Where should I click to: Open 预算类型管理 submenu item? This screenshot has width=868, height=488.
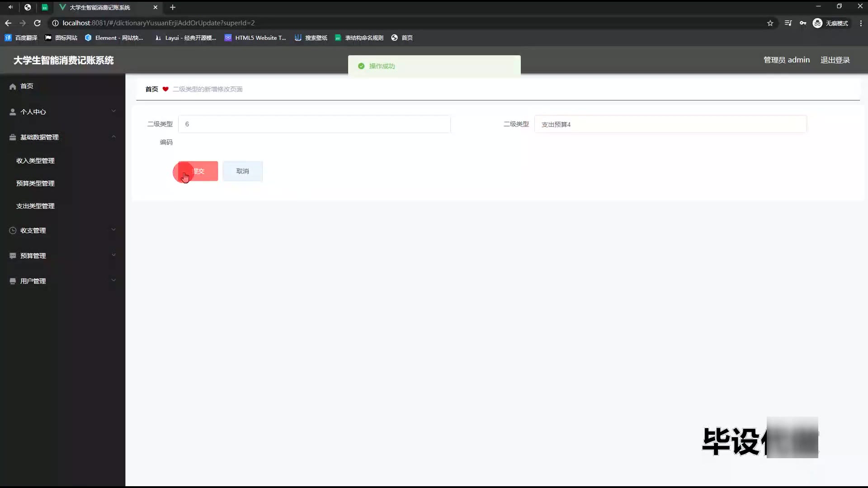click(35, 183)
